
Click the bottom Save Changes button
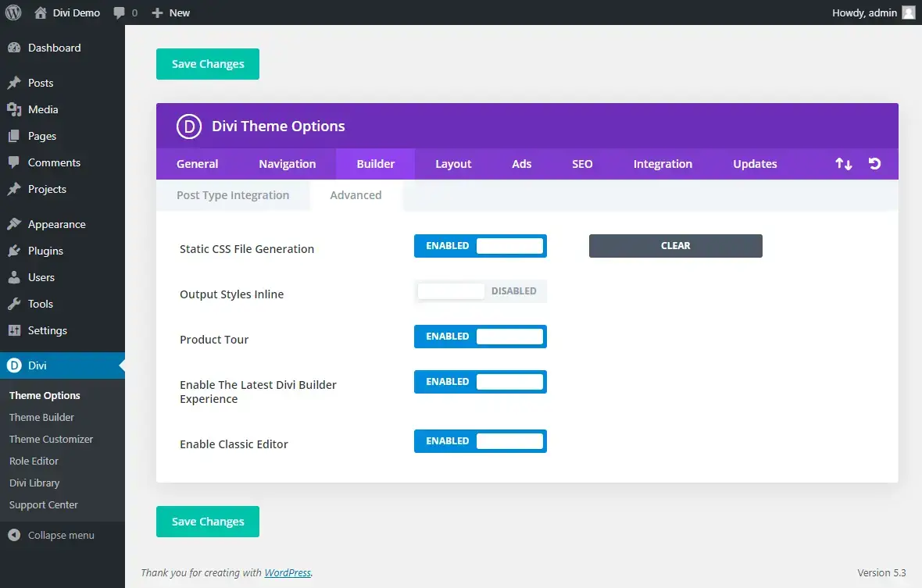point(208,522)
